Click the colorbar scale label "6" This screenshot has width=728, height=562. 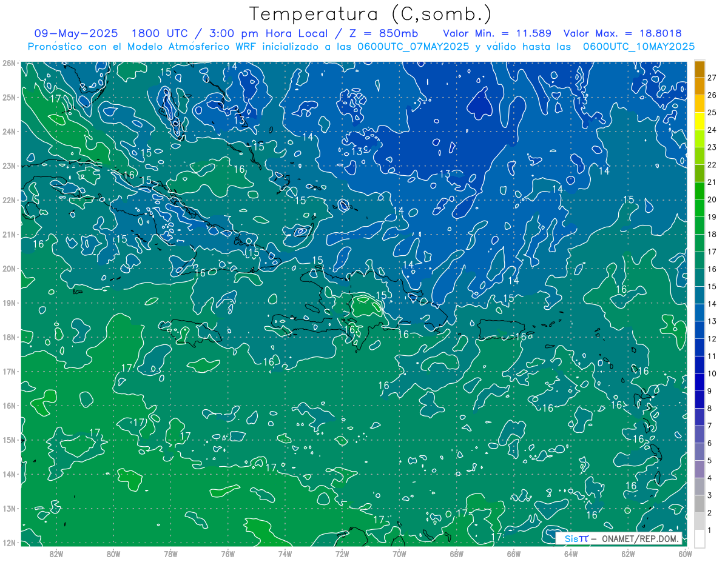[710, 443]
